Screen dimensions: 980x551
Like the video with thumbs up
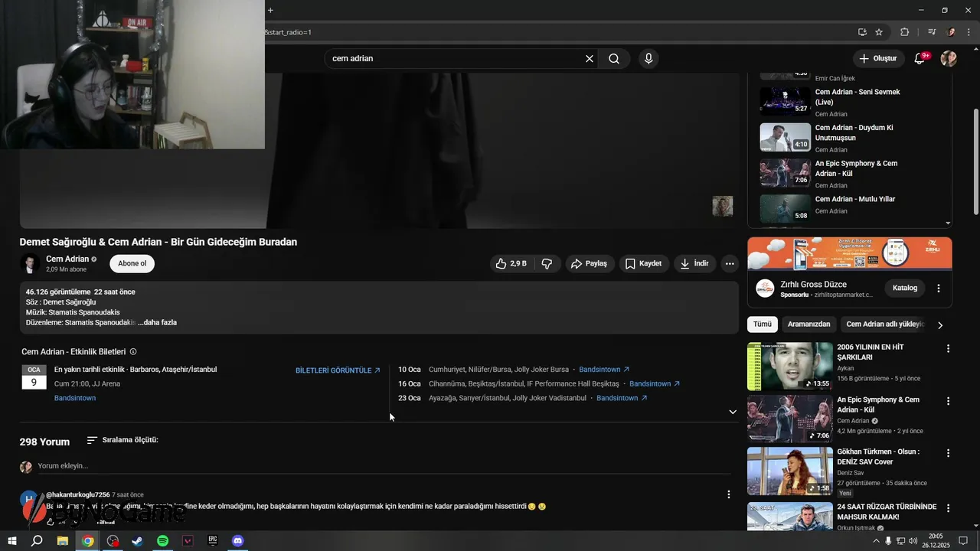point(512,263)
